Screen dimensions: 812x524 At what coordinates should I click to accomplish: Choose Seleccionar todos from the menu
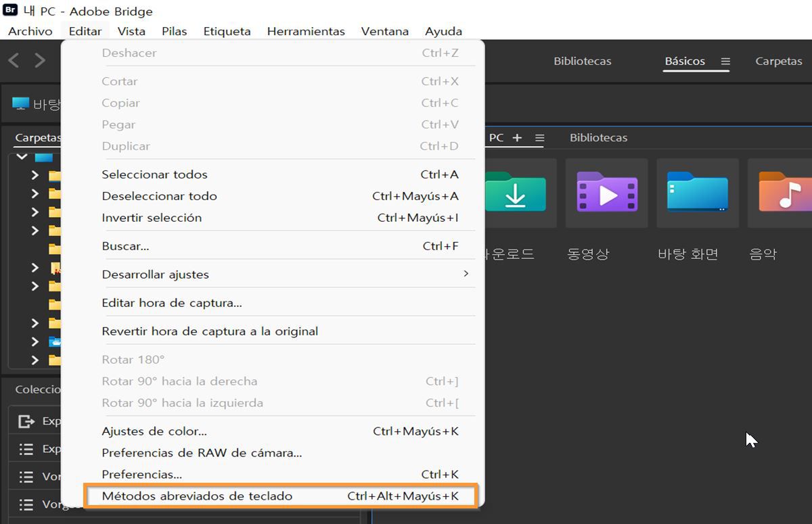click(273, 174)
